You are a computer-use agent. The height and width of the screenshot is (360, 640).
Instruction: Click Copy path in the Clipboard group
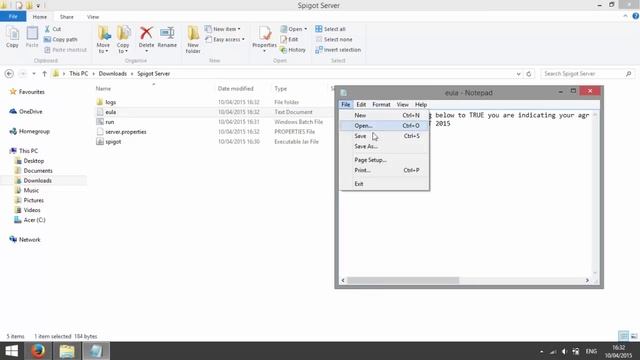60,40
